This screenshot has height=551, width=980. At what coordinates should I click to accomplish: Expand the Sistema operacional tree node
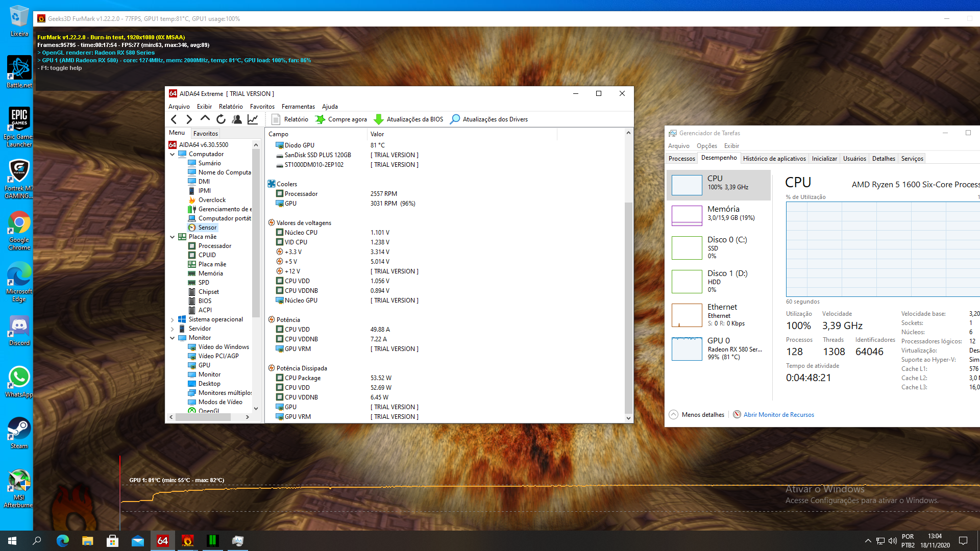coord(173,320)
